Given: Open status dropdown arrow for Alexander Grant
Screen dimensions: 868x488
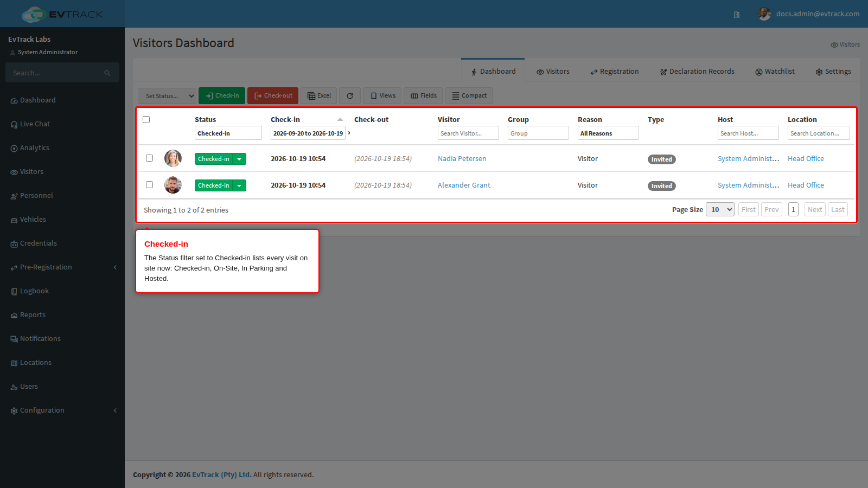Looking at the screenshot, I should pos(239,185).
